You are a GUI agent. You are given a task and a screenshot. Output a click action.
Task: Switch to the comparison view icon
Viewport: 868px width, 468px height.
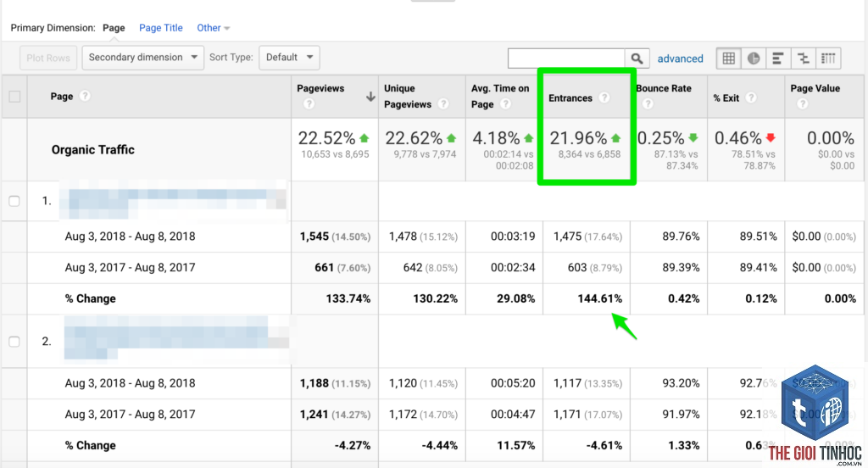804,58
